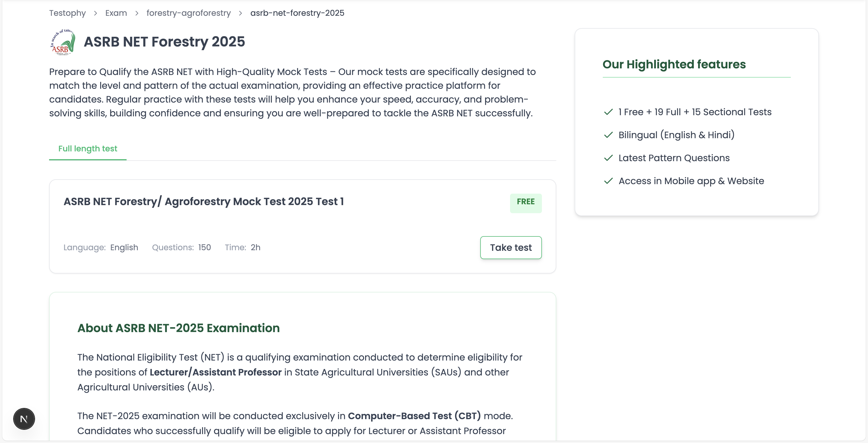This screenshot has width=868, height=443.
Task: Click chevron before asrb-net-forestry-2025 breadcrumb
Action: point(241,13)
